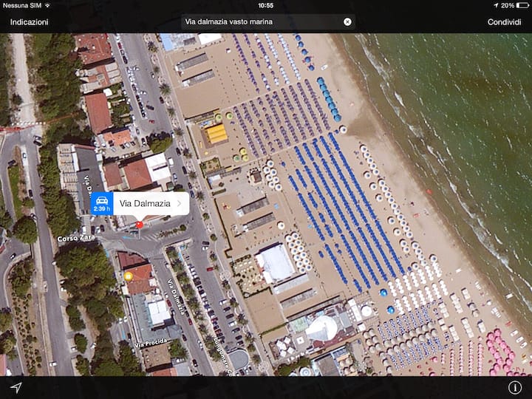Open the map info options button
532x399 pixels.
[x=515, y=387]
